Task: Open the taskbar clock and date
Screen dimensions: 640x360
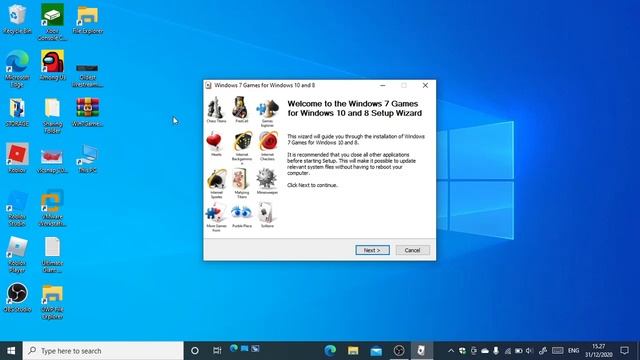Action: point(598,351)
